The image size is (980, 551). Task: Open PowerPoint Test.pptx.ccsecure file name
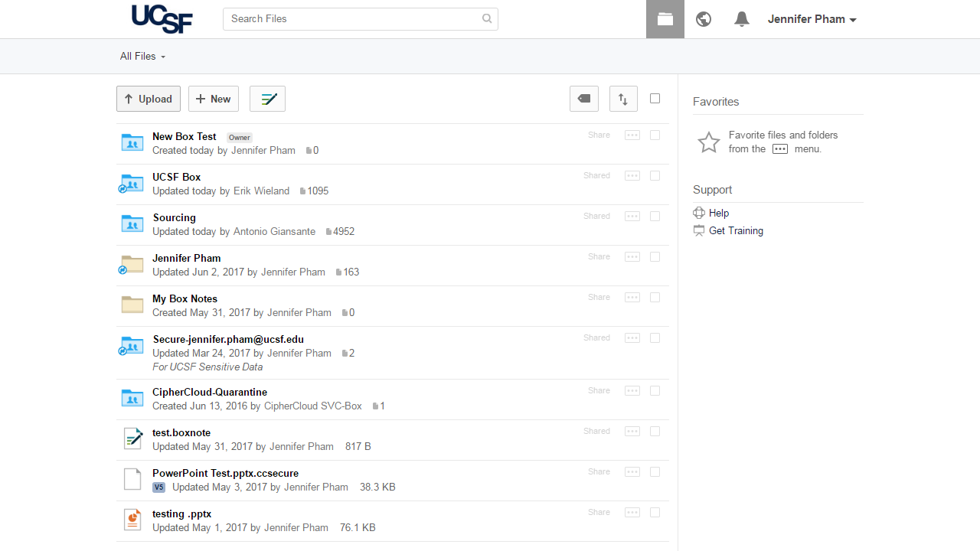pyautogui.click(x=225, y=474)
